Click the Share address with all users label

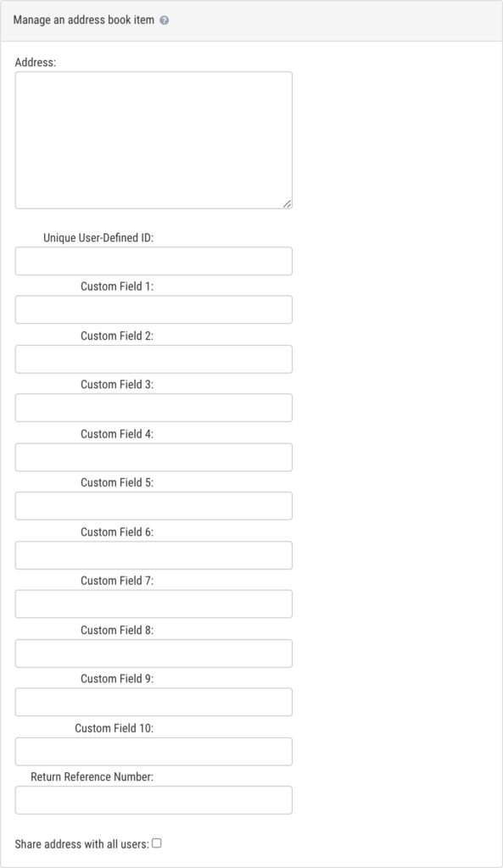tap(81, 843)
